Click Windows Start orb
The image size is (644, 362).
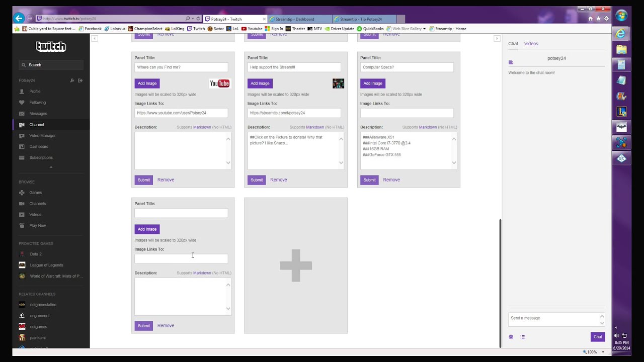tap(621, 16)
